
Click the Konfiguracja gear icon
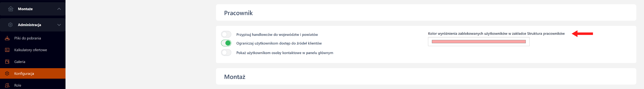click(7, 73)
